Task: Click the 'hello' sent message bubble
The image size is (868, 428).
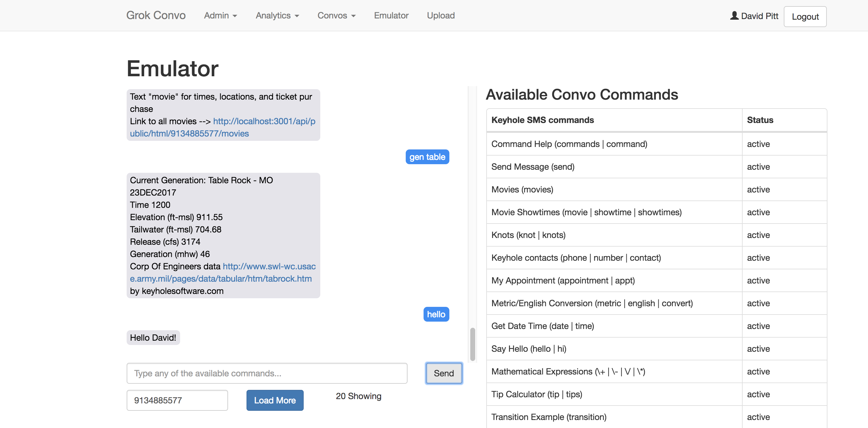Action: pos(436,315)
